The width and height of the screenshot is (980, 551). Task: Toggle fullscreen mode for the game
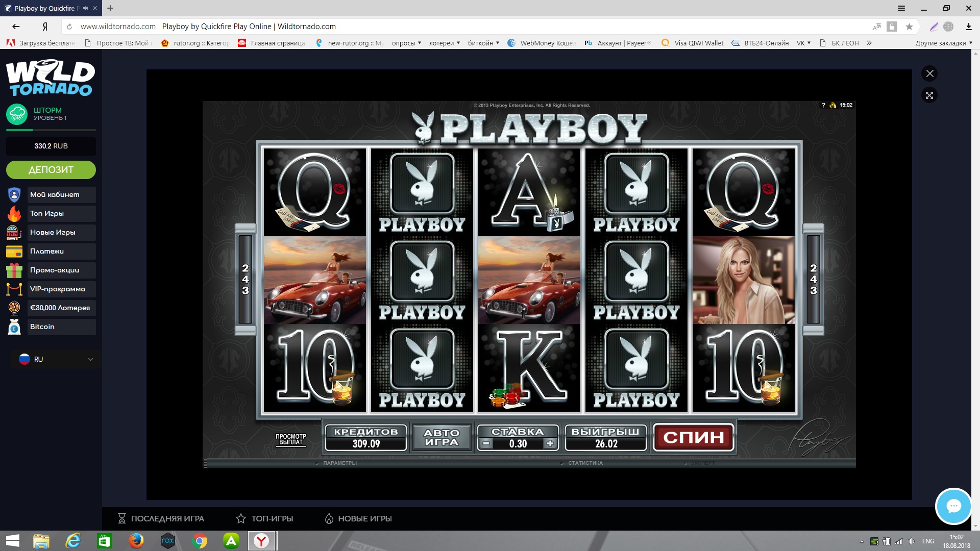pos(929,95)
